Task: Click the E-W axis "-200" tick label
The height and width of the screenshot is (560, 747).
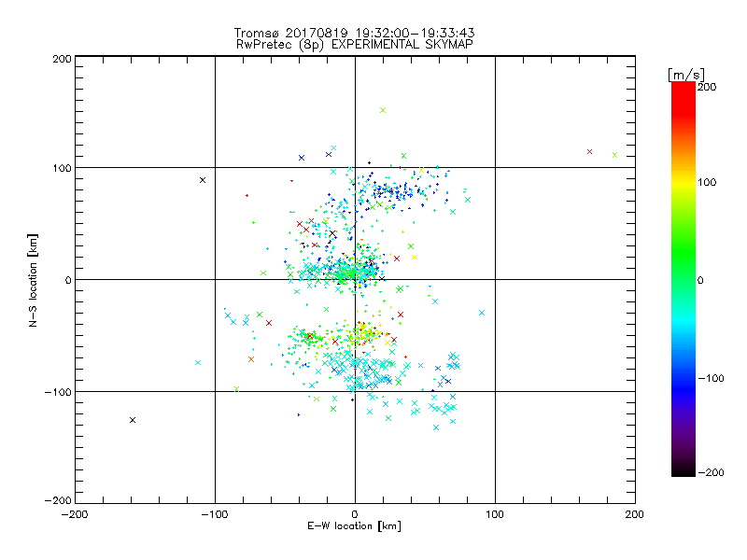Action: point(75,514)
